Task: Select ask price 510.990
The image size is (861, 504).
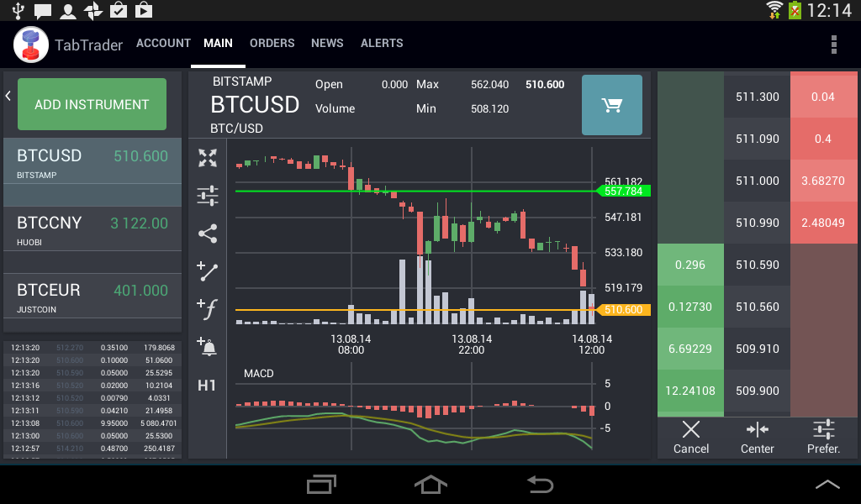Action: [x=758, y=223]
